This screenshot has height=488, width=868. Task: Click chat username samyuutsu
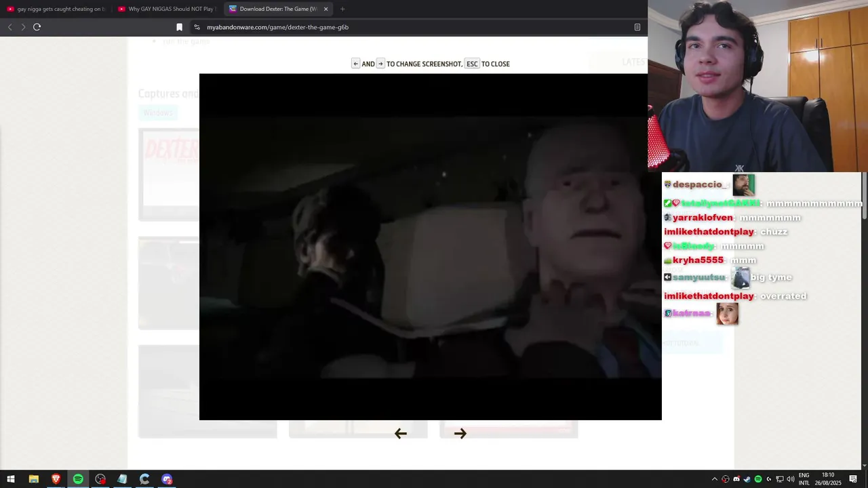click(x=699, y=277)
